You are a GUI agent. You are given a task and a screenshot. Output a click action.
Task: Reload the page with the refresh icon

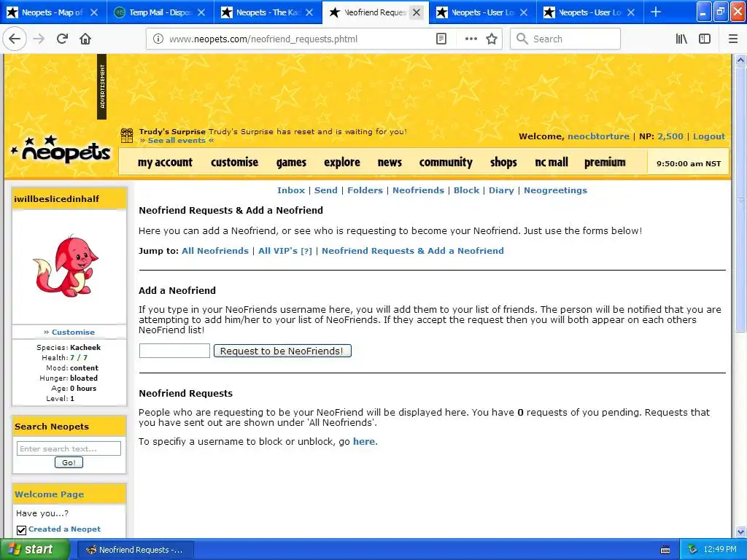point(63,39)
